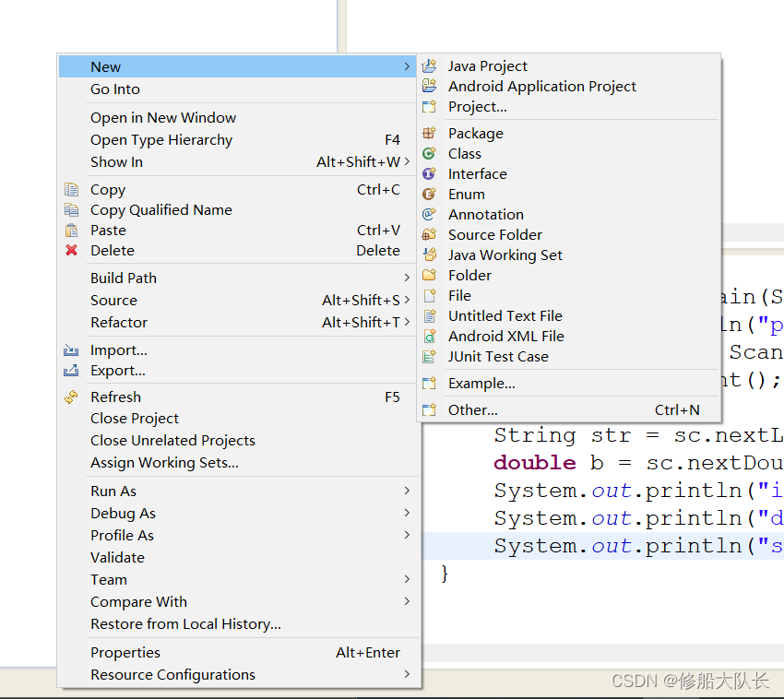Click the Alt+Enter shortcut text

(x=367, y=653)
